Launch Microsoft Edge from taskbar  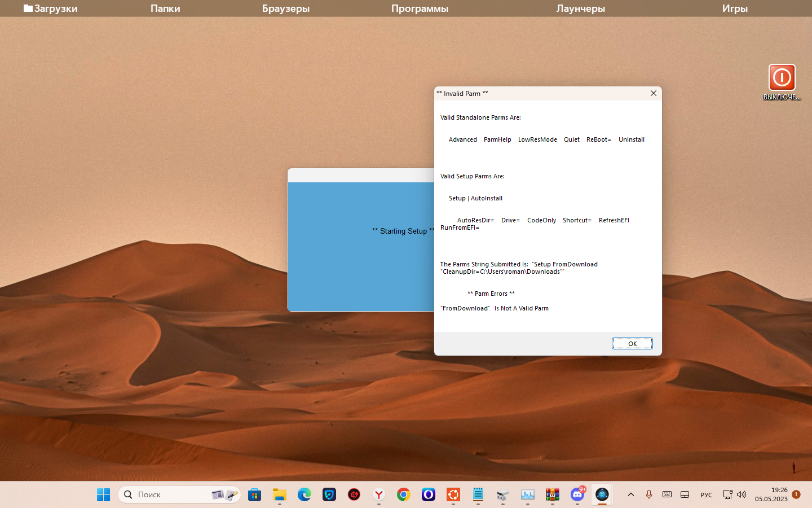pos(304,494)
